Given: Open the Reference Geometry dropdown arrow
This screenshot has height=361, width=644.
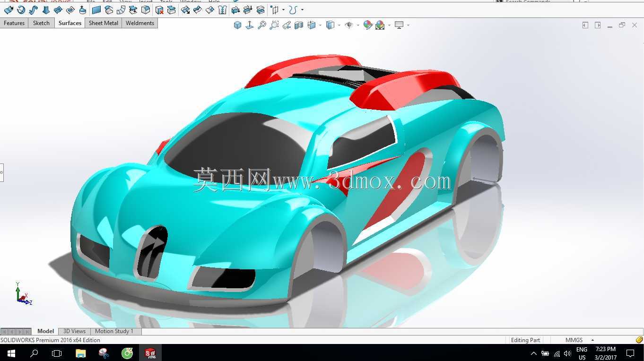Looking at the screenshot, I should tap(283, 10).
